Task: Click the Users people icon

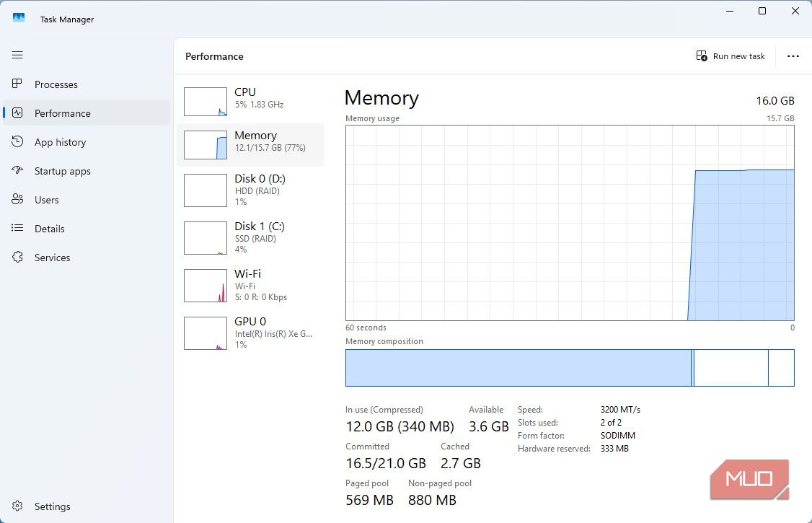Action: click(17, 199)
